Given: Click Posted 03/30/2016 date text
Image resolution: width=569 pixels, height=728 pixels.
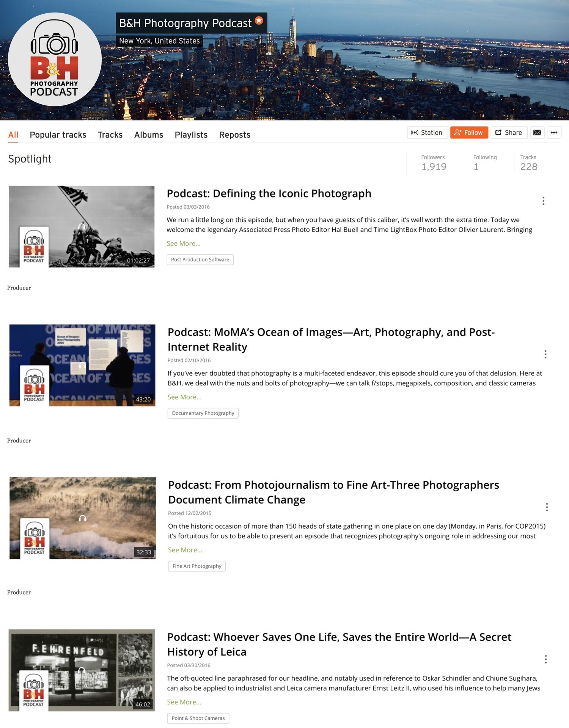Looking at the screenshot, I should pos(189,665).
